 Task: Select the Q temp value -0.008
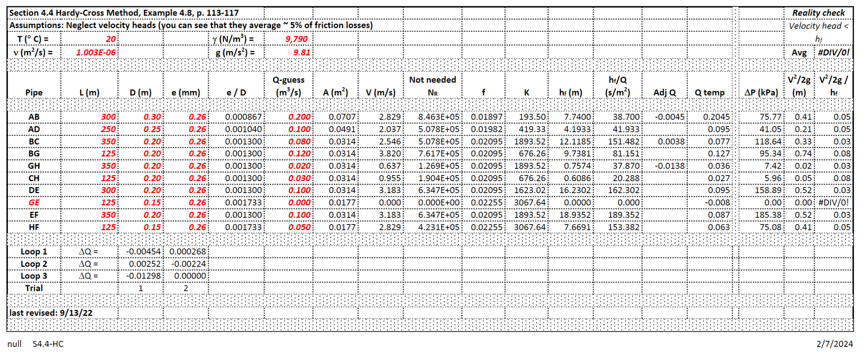coord(717,202)
